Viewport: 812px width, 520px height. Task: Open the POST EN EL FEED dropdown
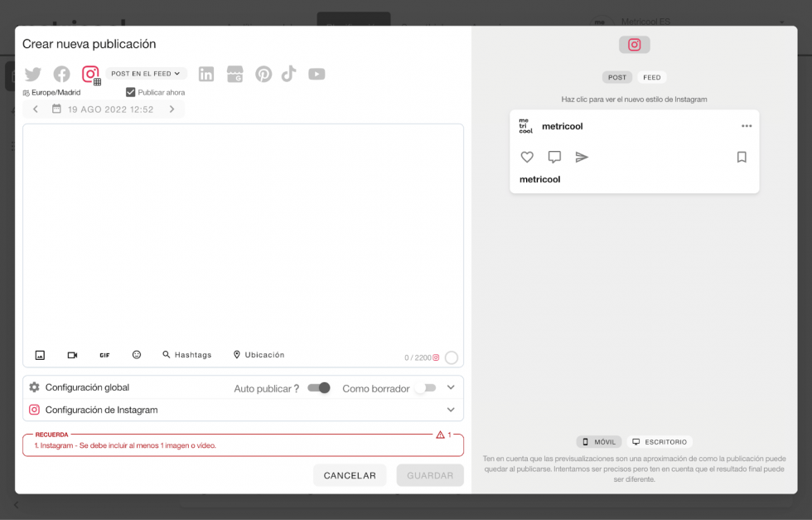146,73
